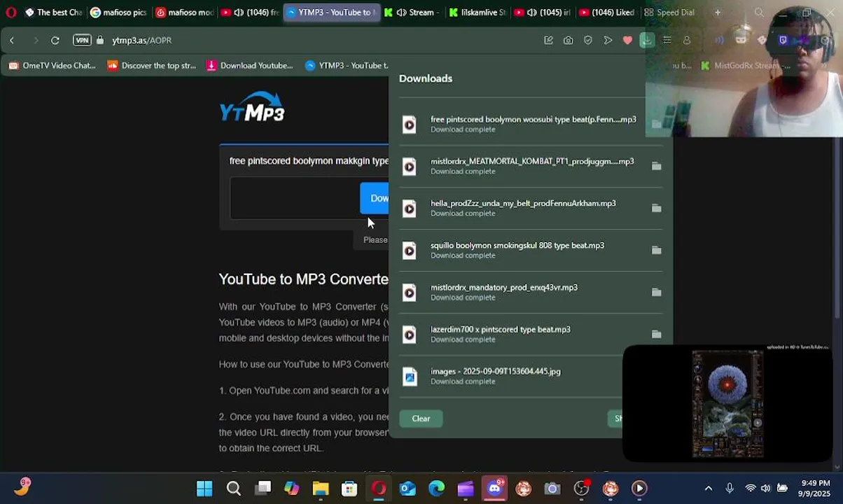Click the picture-in-picture video thumbnail
This screenshot has height=504, width=843.
tap(727, 404)
